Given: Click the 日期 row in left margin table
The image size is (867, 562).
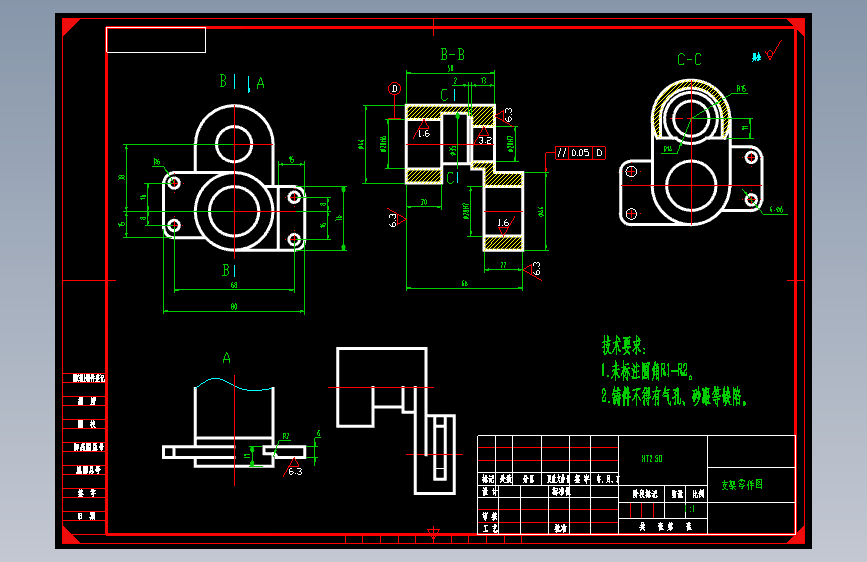Looking at the screenshot, I should (x=86, y=516).
